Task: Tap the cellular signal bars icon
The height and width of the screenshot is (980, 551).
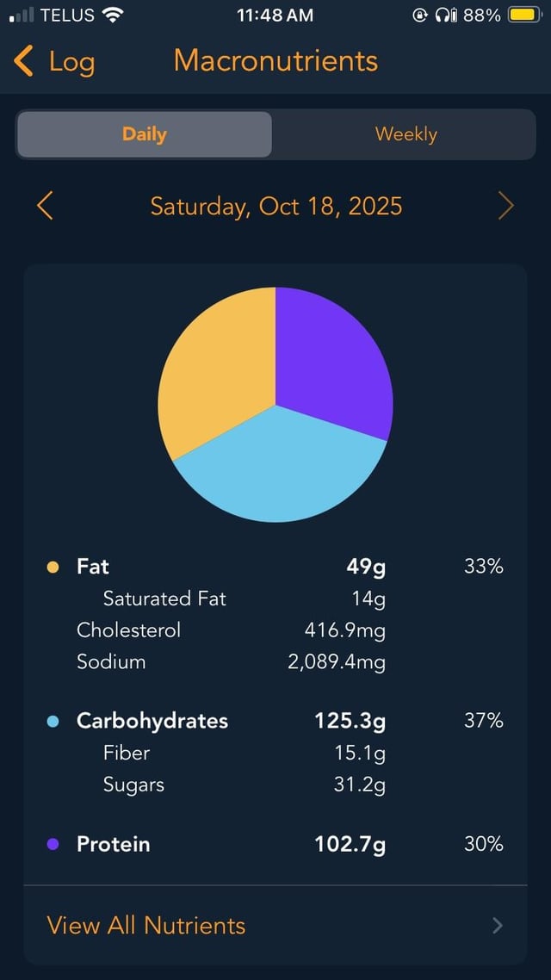Action: pos(21,15)
